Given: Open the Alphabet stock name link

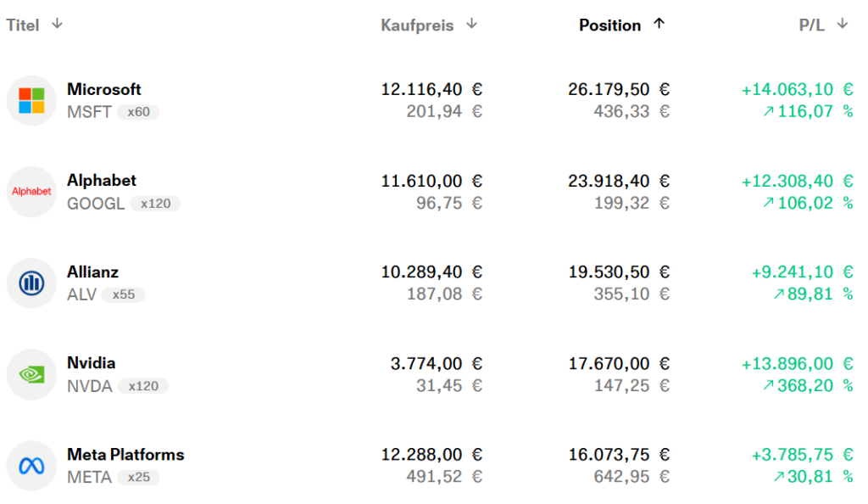Looking at the screenshot, I should (102, 180).
